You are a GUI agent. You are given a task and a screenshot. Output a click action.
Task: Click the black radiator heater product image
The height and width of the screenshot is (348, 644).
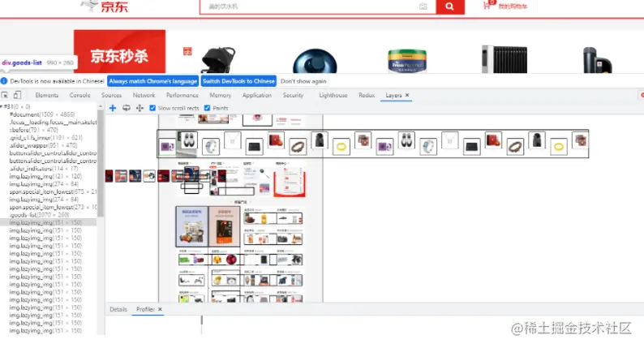504,59
